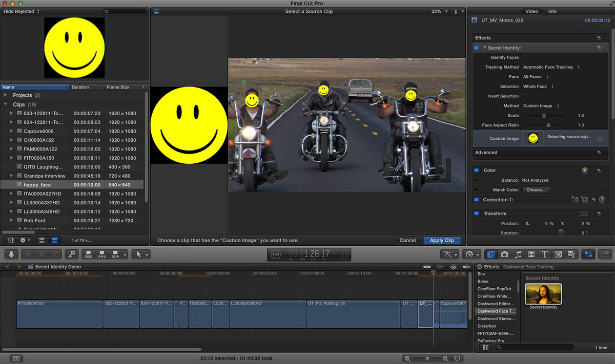Select Distortion category in Effects list

487,326
